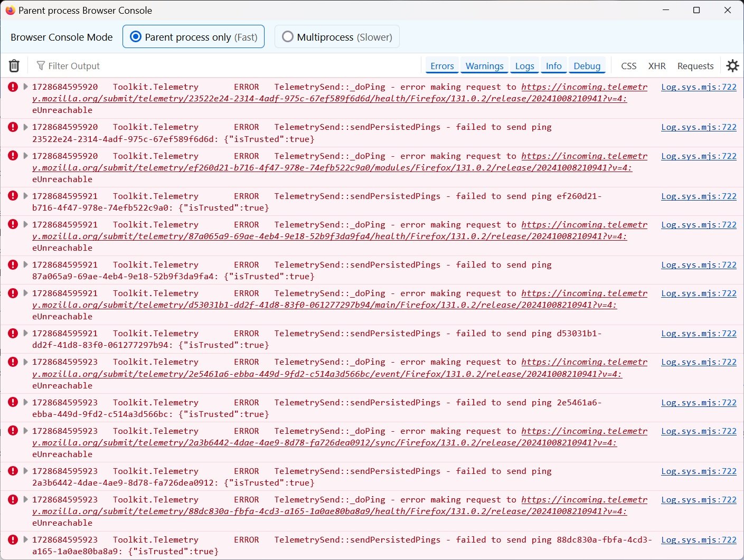Click error icon of 88dc830a health _doPing row
744x560 pixels.
click(x=13, y=499)
